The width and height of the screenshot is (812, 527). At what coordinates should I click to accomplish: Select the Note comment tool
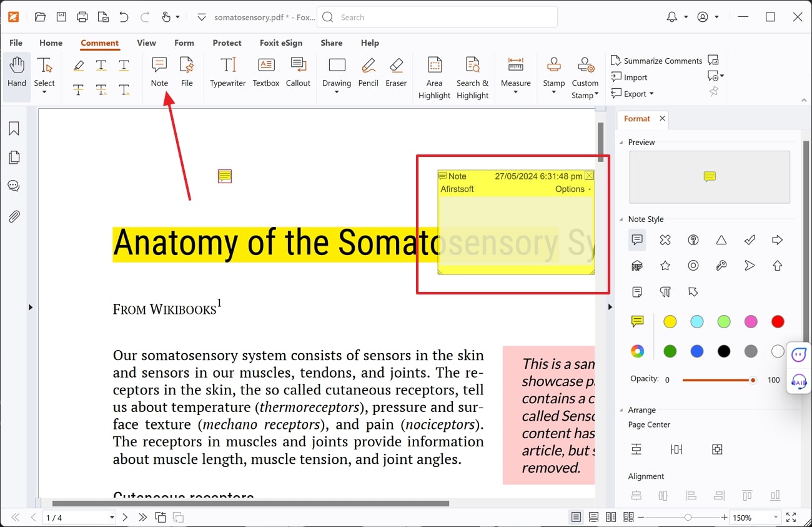159,72
